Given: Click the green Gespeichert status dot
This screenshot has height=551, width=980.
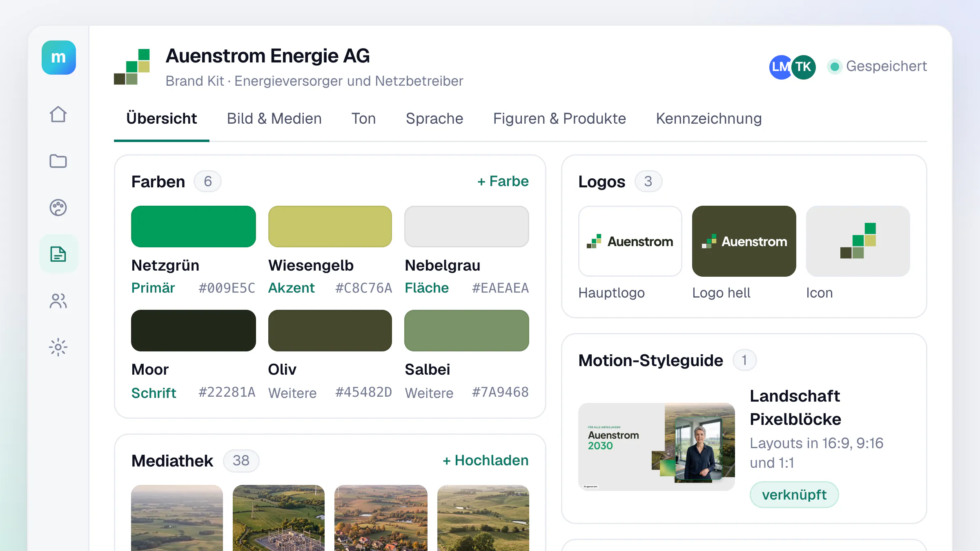Looking at the screenshot, I should pyautogui.click(x=835, y=67).
